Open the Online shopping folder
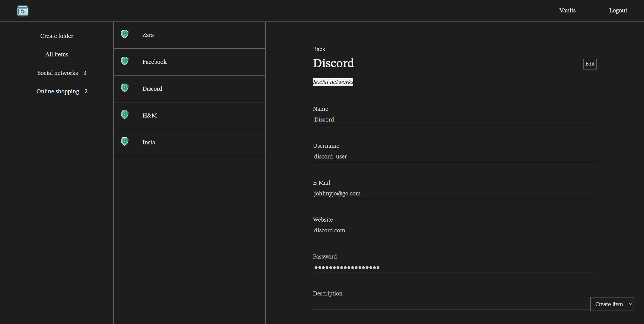 click(x=58, y=91)
